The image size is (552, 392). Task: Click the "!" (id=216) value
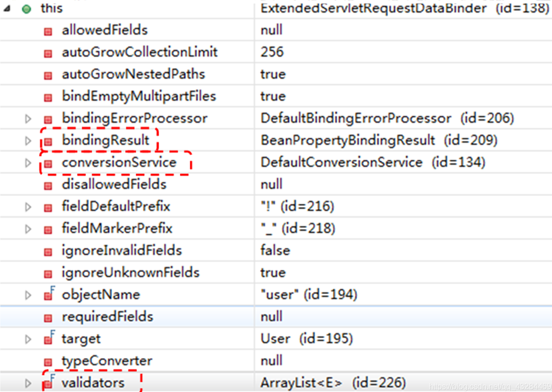click(297, 206)
